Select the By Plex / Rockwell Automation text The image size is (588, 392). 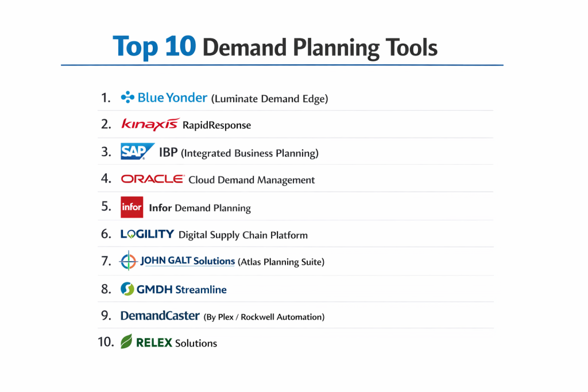(264, 317)
